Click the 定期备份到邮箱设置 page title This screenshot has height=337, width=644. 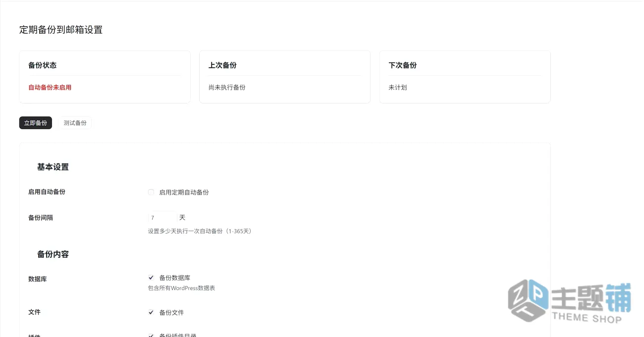[x=61, y=30]
